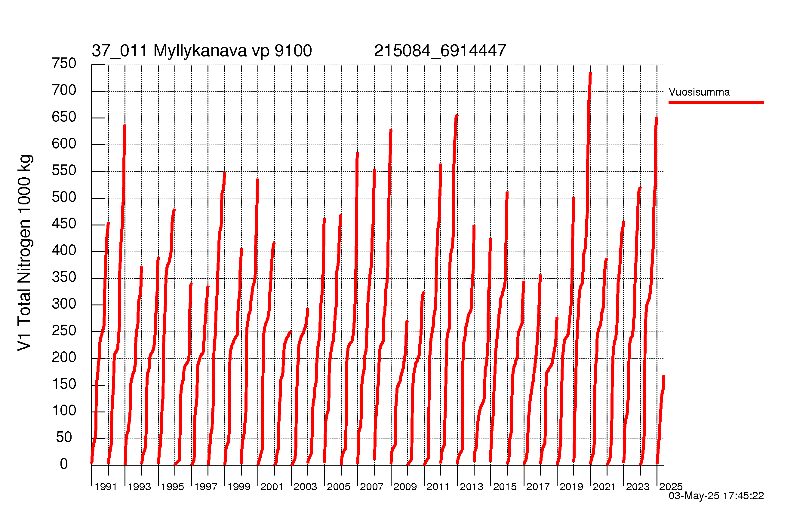This screenshot has width=812, height=511.
Task: Click x-axis year label 2025
Action: click(671, 487)
